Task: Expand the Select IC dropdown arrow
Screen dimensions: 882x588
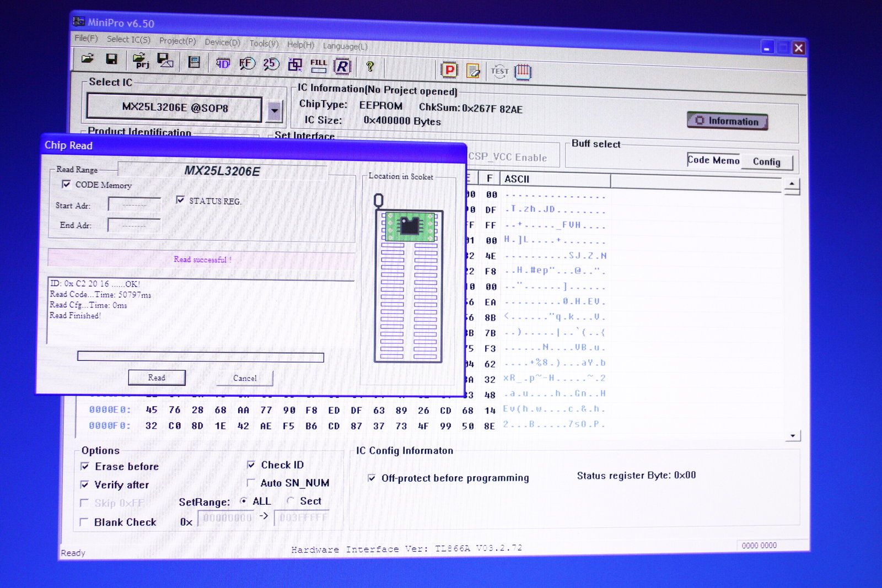Action: [275, 111]
